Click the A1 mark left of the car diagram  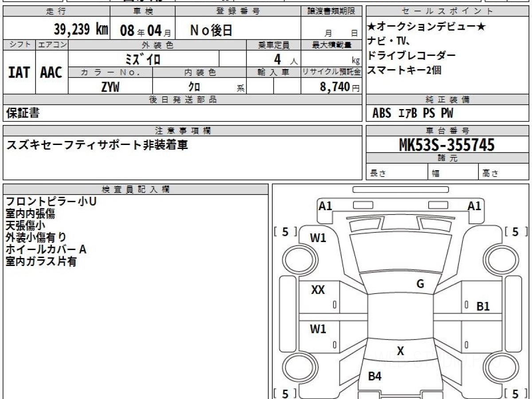(x=325, y=206)
